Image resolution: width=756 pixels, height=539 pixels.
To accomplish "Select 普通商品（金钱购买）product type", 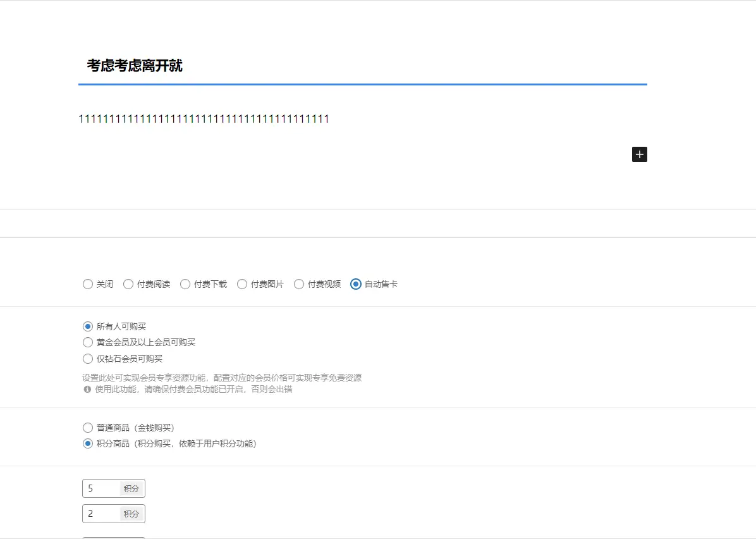I will pyautogui.click(x=88, y=428).
